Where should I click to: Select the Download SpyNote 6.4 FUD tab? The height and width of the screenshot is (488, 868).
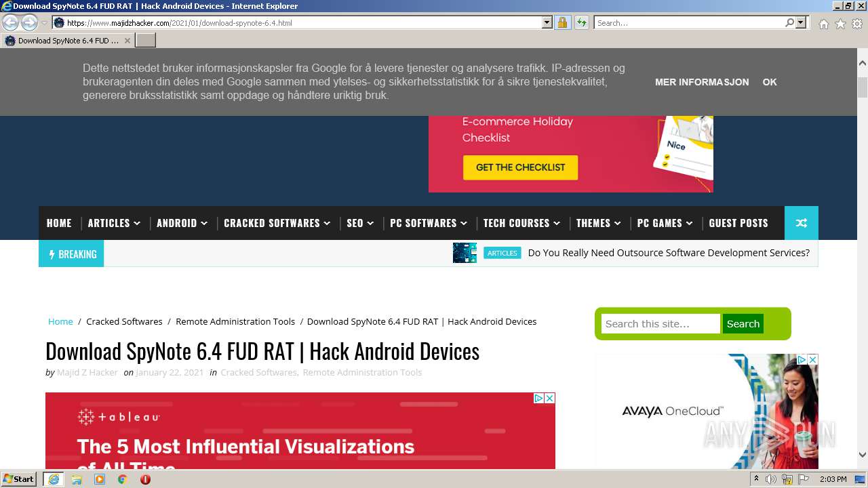click(x=68, y=41)
